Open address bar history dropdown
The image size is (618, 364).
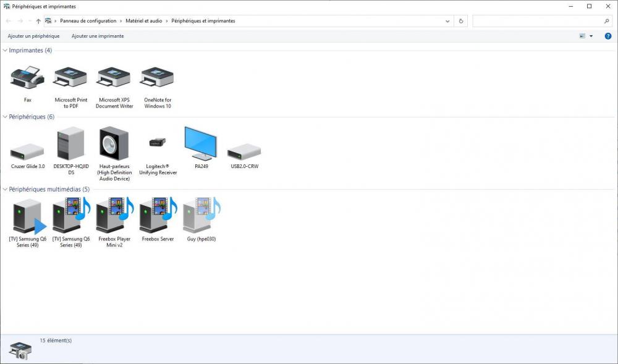[x=447, y=21]
